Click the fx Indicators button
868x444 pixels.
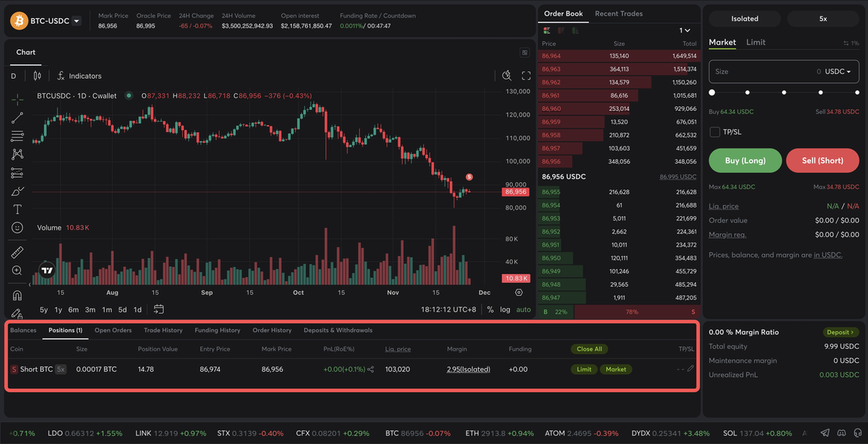[80, 76]
